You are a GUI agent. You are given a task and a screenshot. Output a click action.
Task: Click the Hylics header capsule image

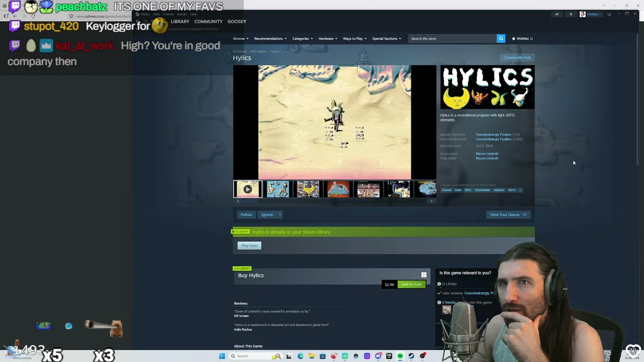click(488, 87)
